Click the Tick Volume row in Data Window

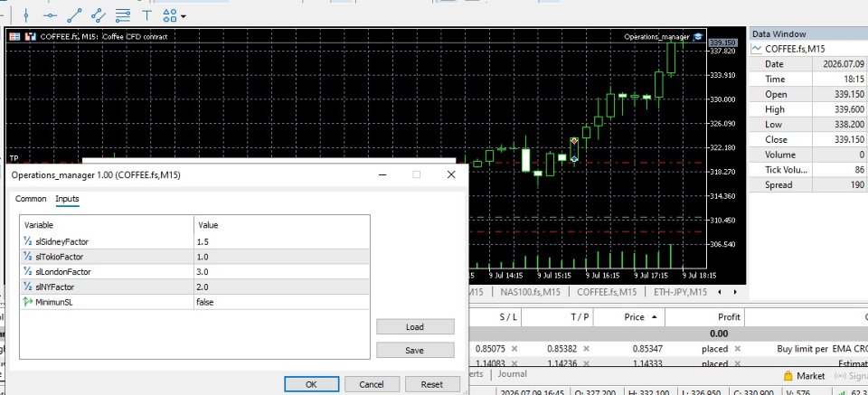coord(808,170)
